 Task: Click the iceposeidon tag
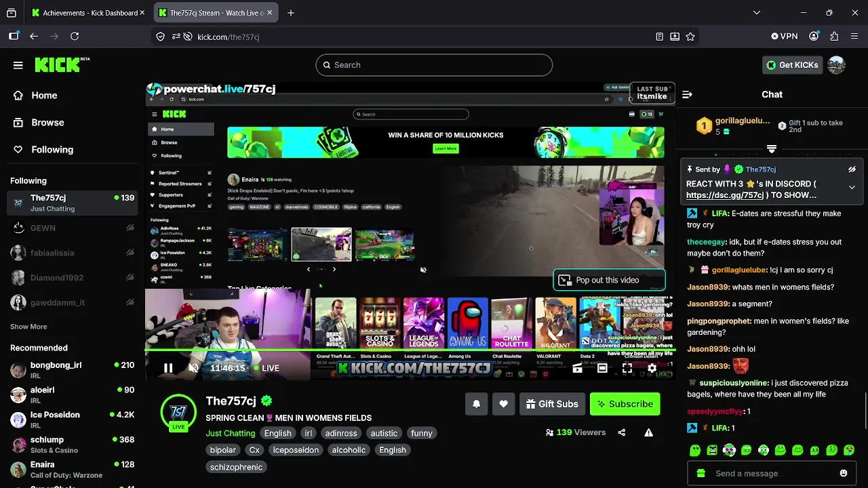click(296, 450)
